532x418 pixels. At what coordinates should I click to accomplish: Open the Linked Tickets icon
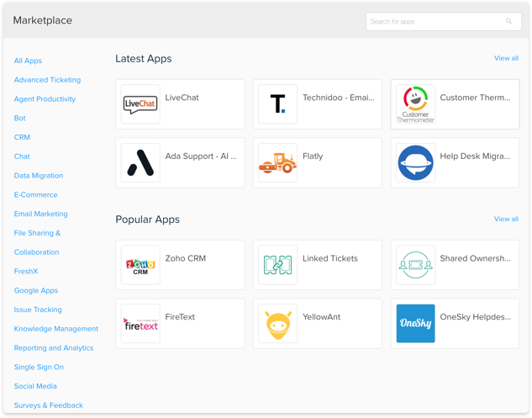pyautogui.click(x=277, y=265)
